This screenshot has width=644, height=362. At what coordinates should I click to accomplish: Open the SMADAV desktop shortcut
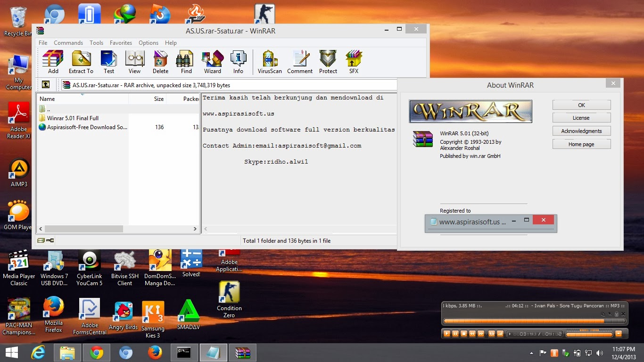(189, 314)
